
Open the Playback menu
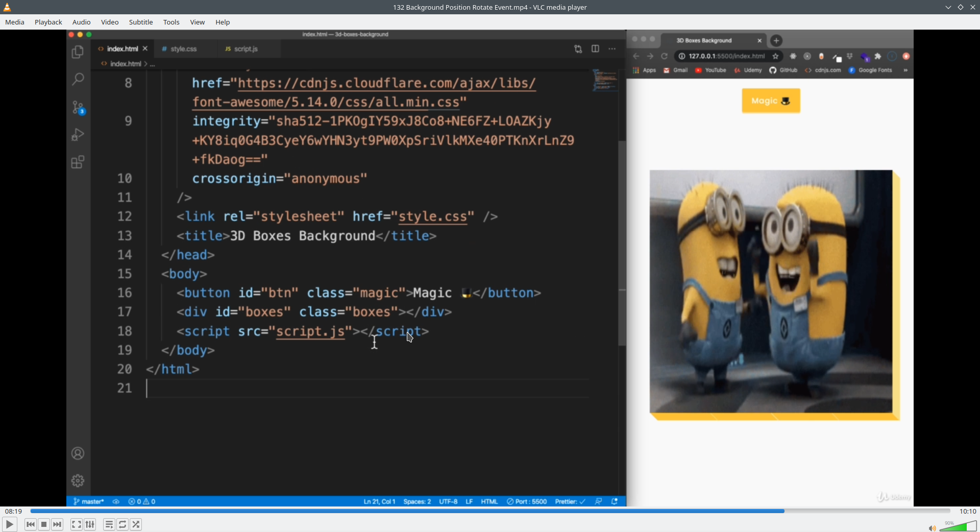point(48,22)
